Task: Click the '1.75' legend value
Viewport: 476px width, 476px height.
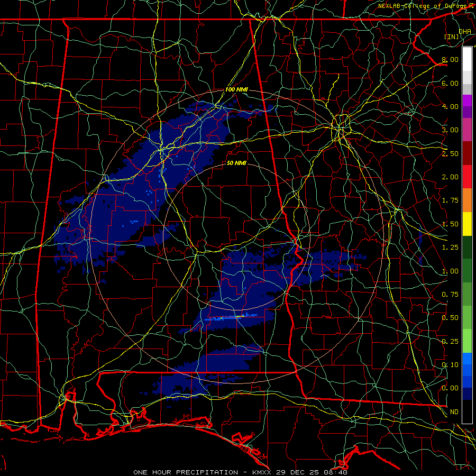Action: pos(450,200)
